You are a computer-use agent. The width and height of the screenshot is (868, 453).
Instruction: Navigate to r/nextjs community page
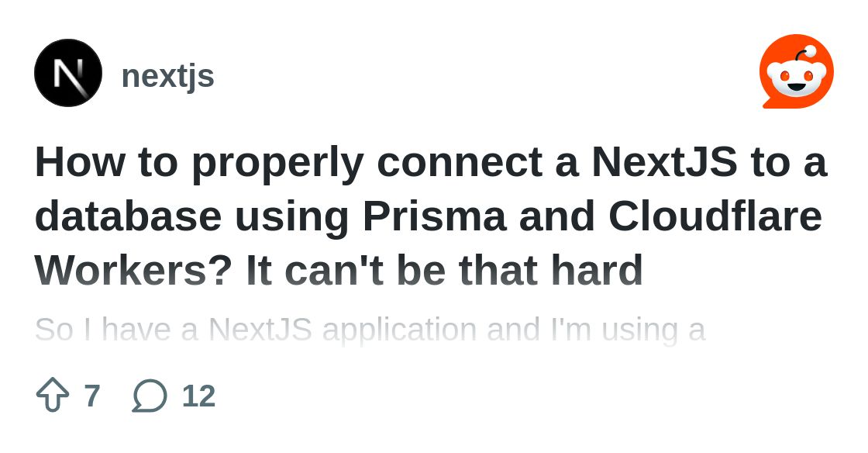point(167,75)
